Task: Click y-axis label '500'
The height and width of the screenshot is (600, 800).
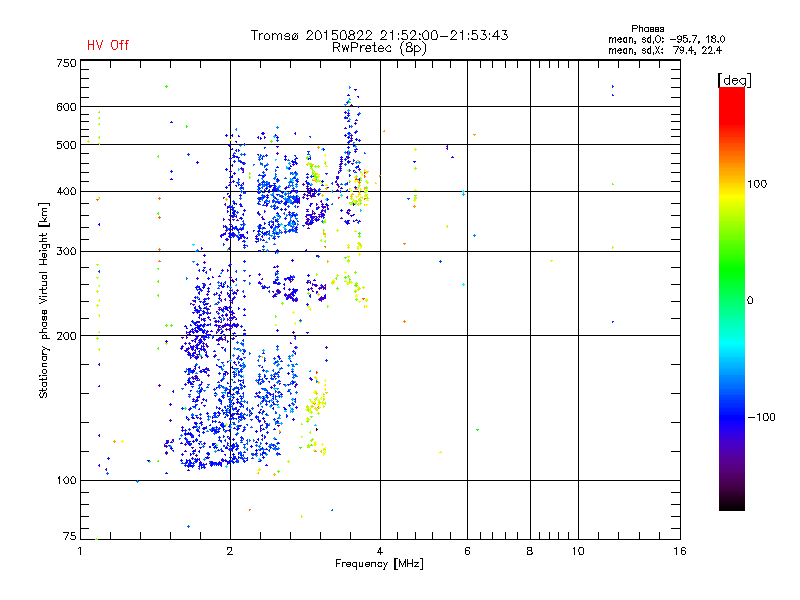Action: (x=66, y=145)
